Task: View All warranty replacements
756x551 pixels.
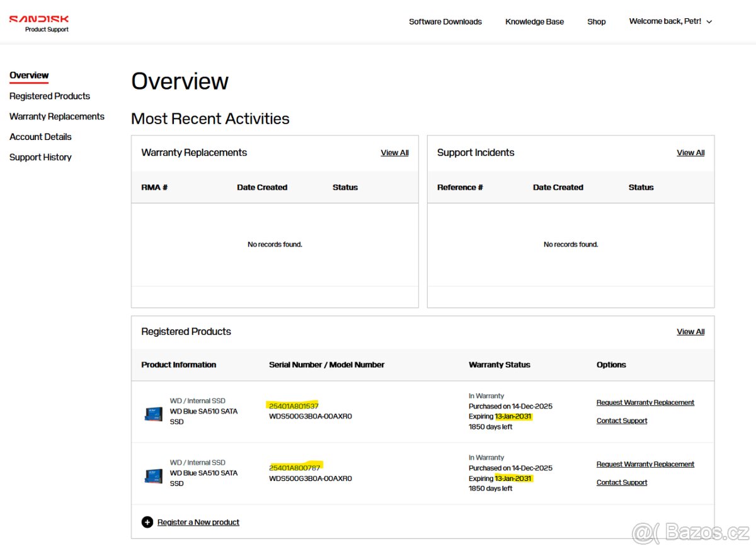Action: point(394,153)
